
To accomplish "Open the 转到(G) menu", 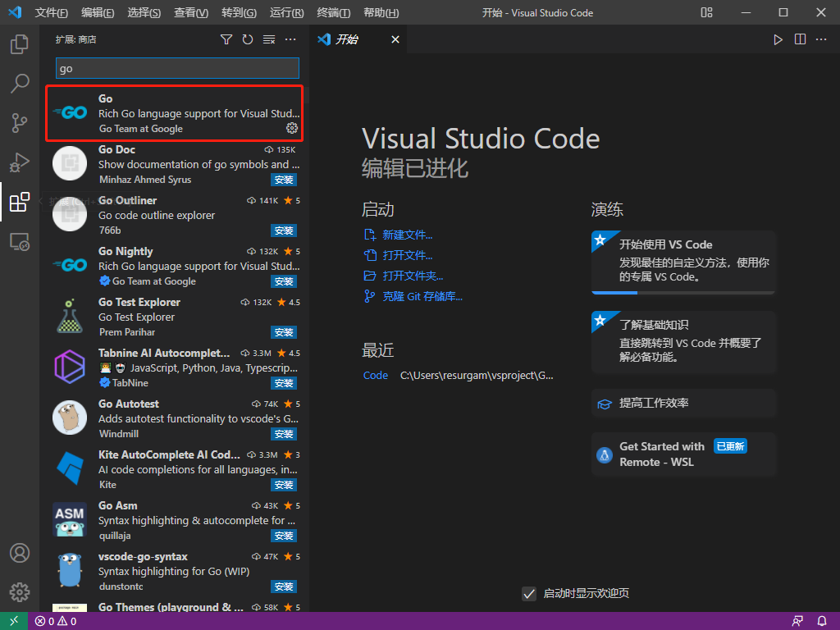I will point(239,12).
